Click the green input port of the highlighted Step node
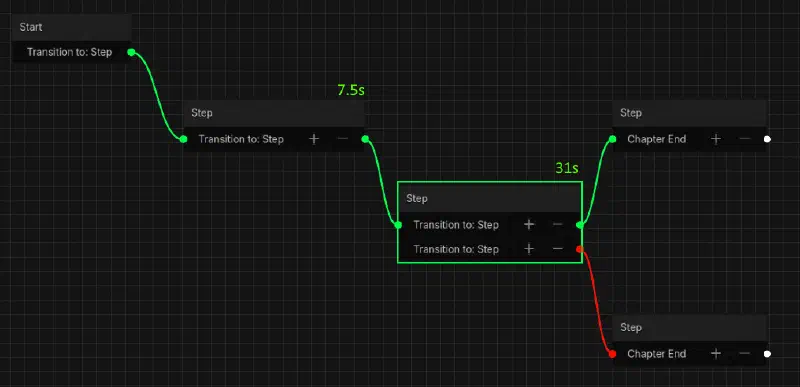 point(398,224)
